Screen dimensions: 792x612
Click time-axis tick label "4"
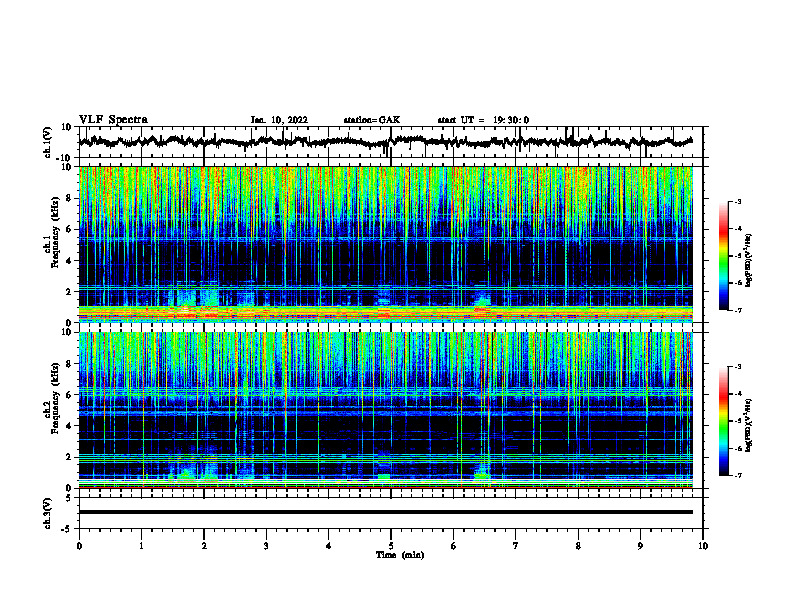point(329,546)
